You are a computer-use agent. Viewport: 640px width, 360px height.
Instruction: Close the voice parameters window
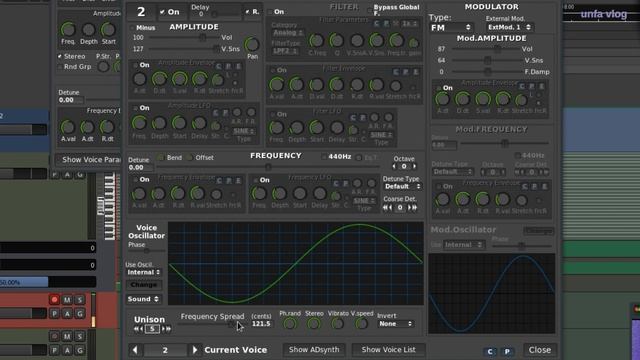tap(540, 350)
